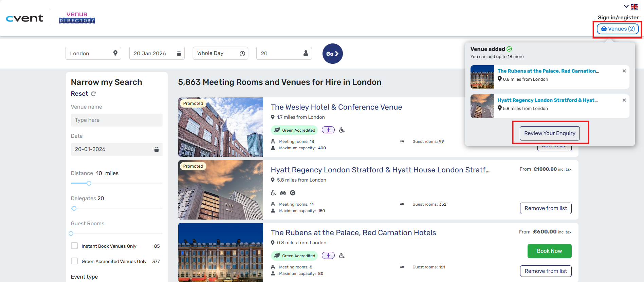Click wheelchair accessibility icon on The Rubens
Image resolution: width=644 pixels, height=282 pixels.
(x=342, y=256)
